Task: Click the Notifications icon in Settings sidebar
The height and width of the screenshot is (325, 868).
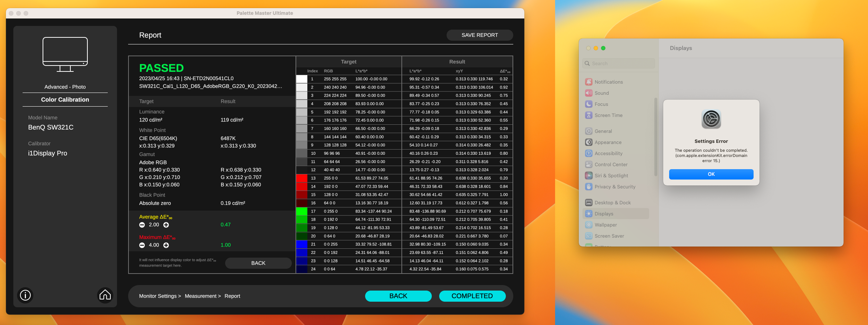Action: pos(589,82)
